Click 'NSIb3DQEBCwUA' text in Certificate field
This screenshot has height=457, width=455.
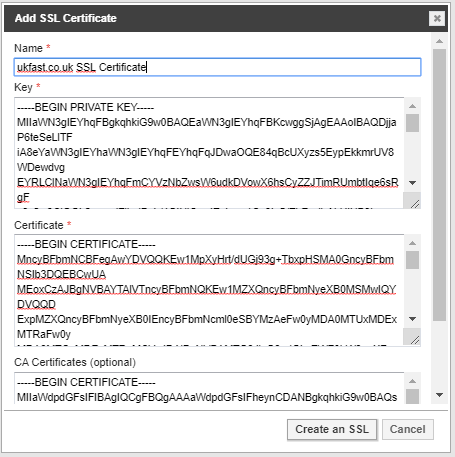(x=61, y=274)
